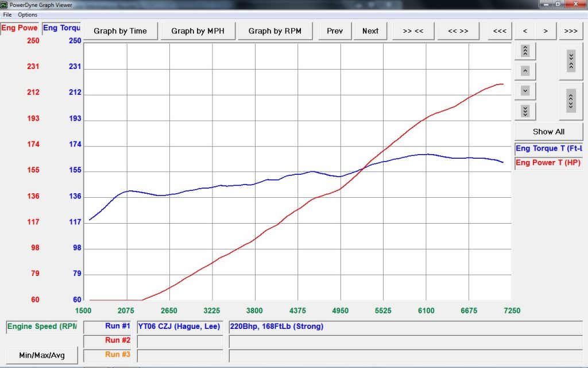This screenshot has height=368, width=588.
Task: Jump far left with '<<<' button
Action: 500,31
